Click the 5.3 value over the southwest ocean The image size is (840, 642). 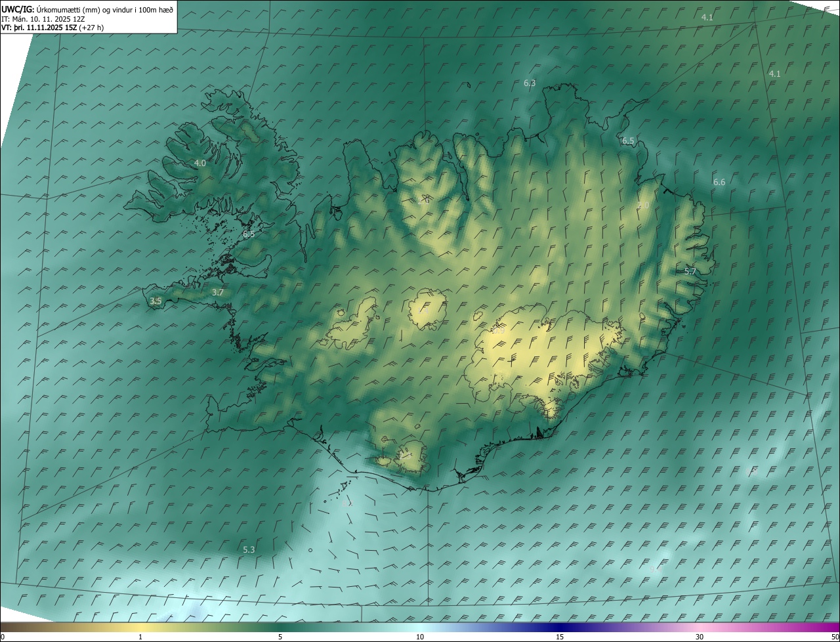point(249,549)
